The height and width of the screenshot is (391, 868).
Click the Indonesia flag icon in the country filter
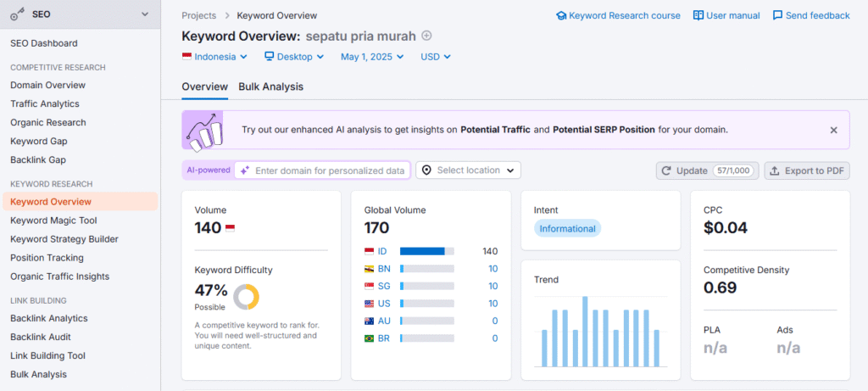pos(186,57)
